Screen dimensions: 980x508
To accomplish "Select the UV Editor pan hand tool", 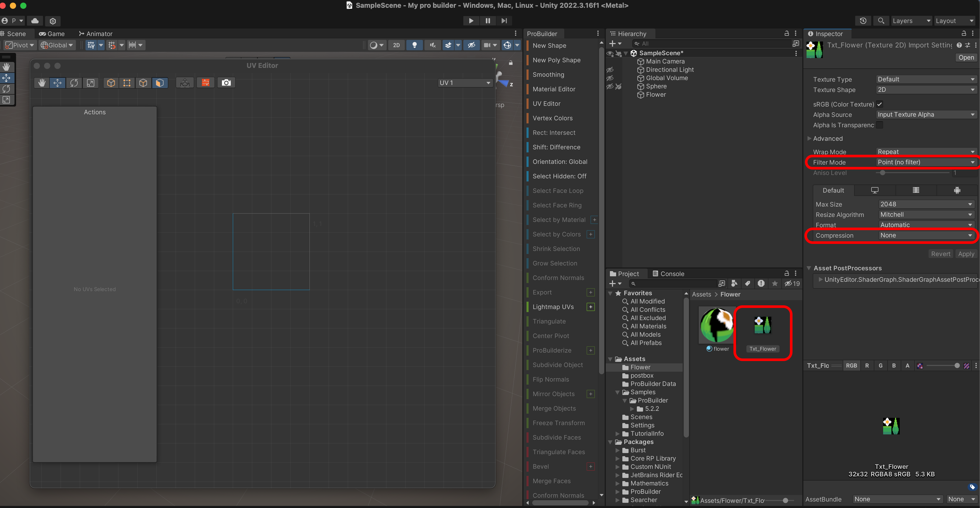I will [x=42, y=83].
